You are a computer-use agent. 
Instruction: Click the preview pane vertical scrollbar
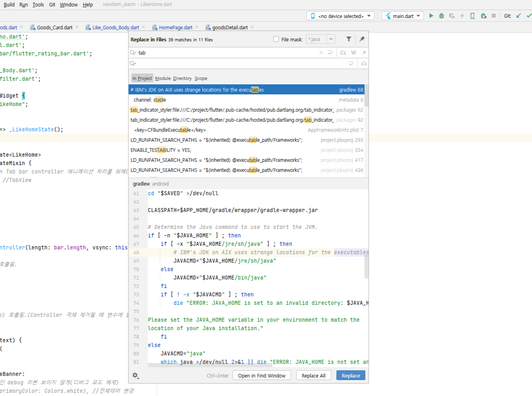366,266
